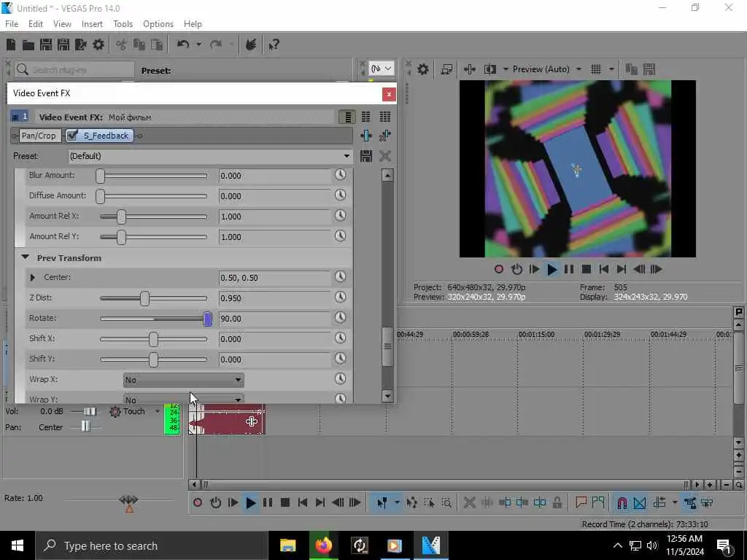Delete the FX preset X icon
747x560 pixels.
pos(385,156)
